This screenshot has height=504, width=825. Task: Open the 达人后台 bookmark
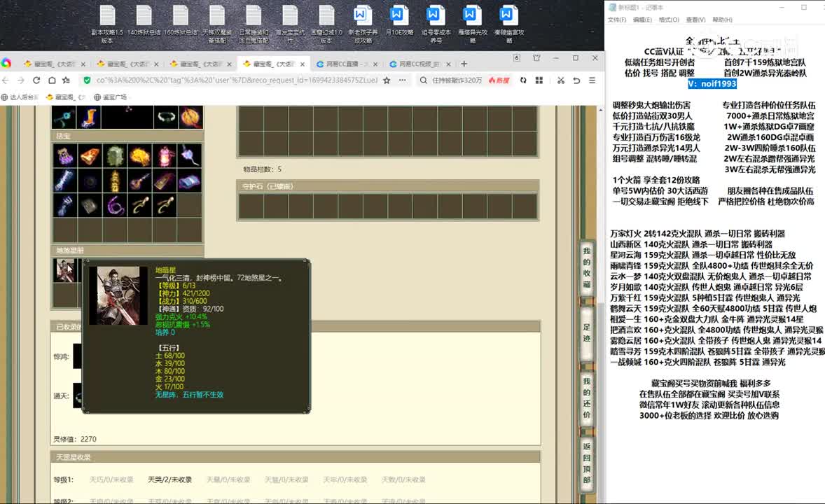(x=20, y=97)
